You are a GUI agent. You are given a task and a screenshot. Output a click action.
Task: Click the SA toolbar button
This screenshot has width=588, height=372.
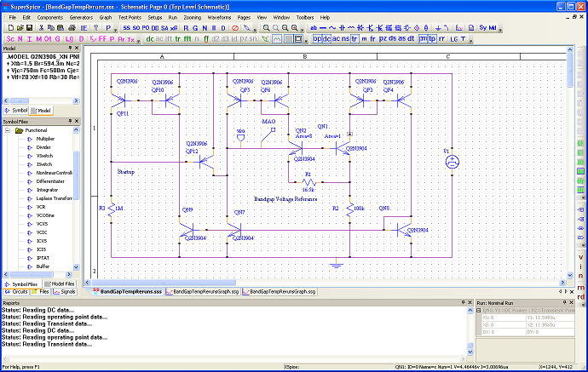click(164, 28)
